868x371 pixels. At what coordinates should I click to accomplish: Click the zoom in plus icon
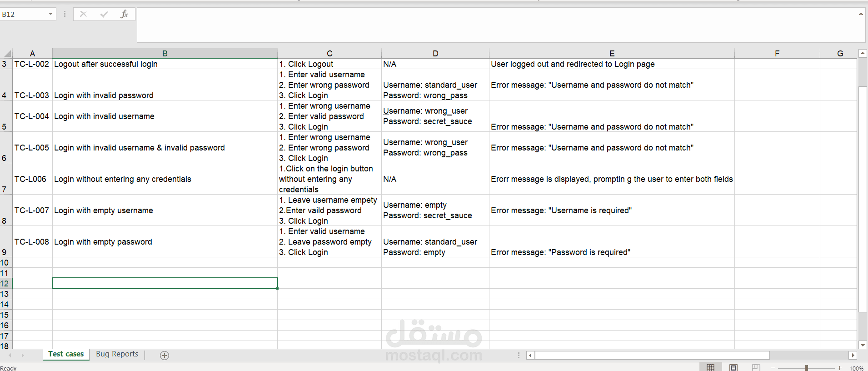[x=839, y=368]
